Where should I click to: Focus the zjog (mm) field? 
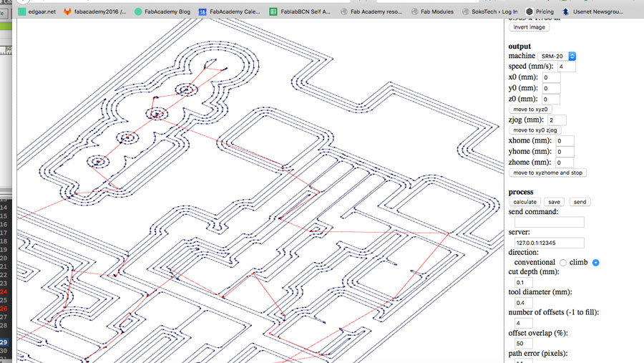557,120
